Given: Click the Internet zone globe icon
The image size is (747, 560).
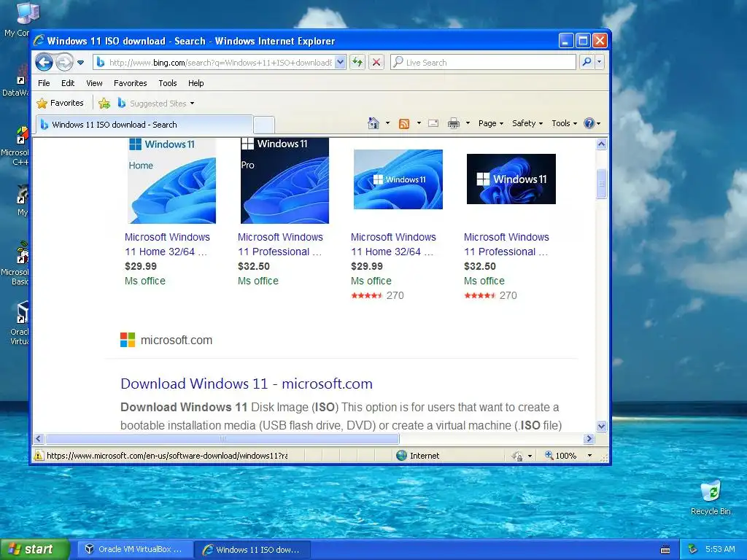Looking at the screenshot, I should (402, 456).
